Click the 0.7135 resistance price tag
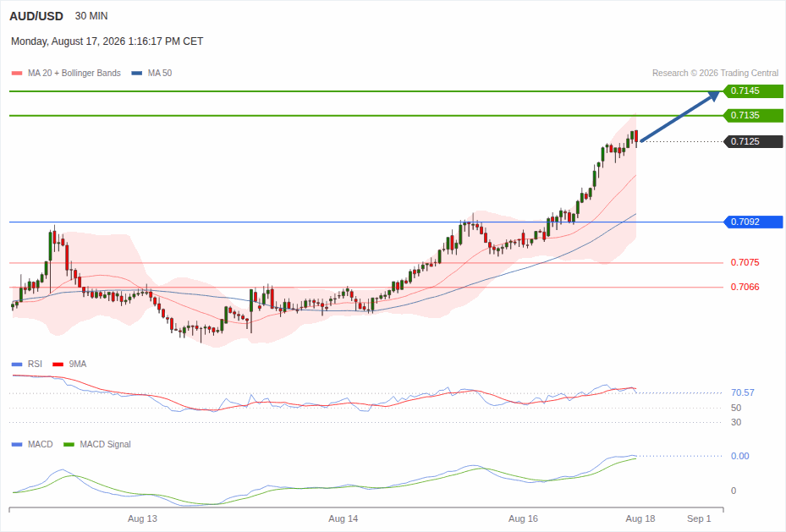This screenshot has width=786, height=532. [753, 116]
